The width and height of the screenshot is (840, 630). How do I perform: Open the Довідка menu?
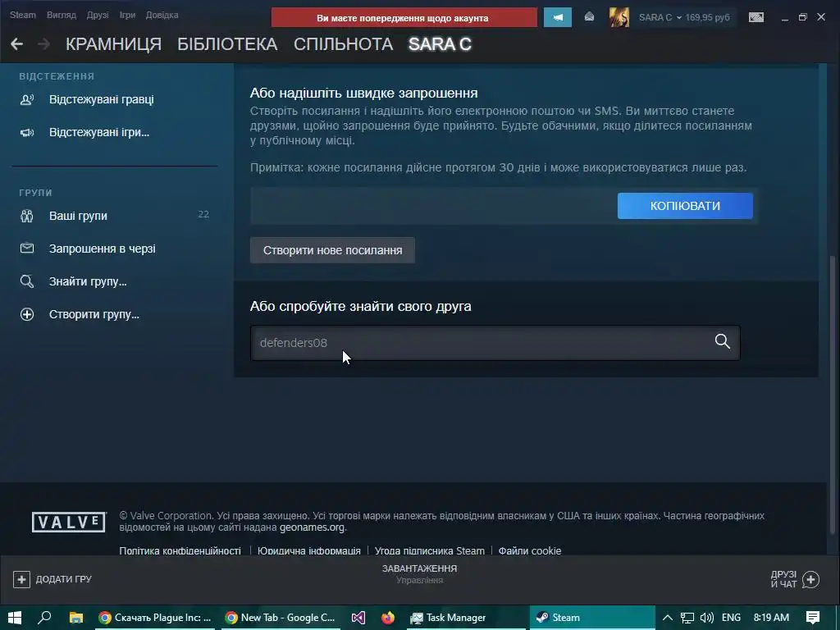162,15
